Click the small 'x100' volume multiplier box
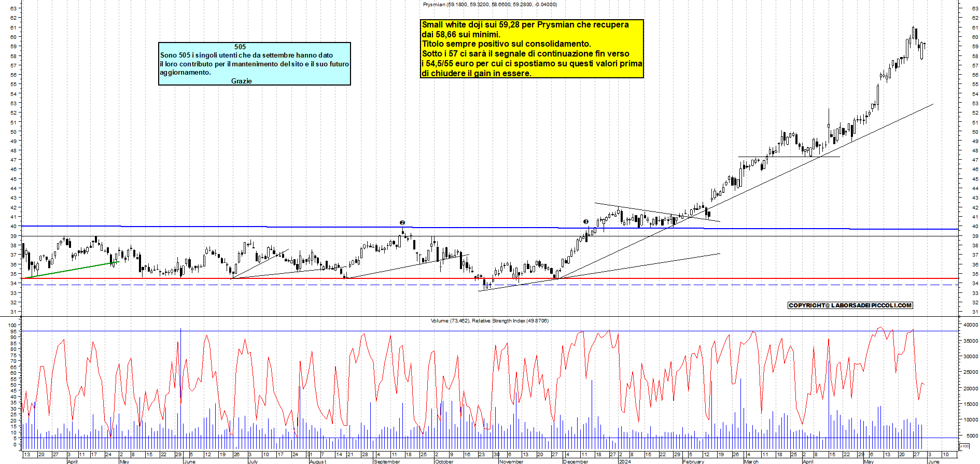The width and height of the screenshot is (980, 464). pyautogui.click(x=964, y=446)
